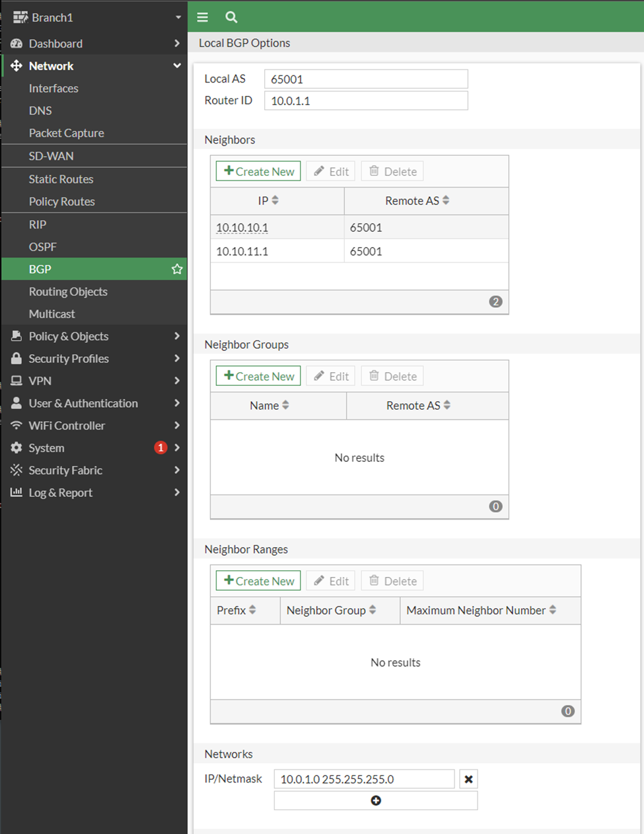Click the Router ID input field

tap(366, 100)
